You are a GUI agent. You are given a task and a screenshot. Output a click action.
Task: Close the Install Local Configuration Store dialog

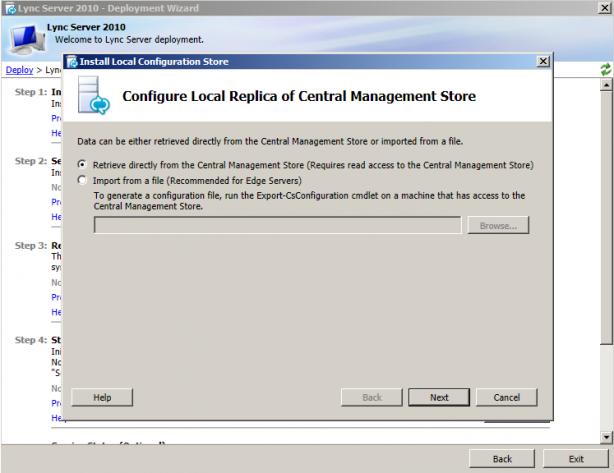click(x=543, y=61)
